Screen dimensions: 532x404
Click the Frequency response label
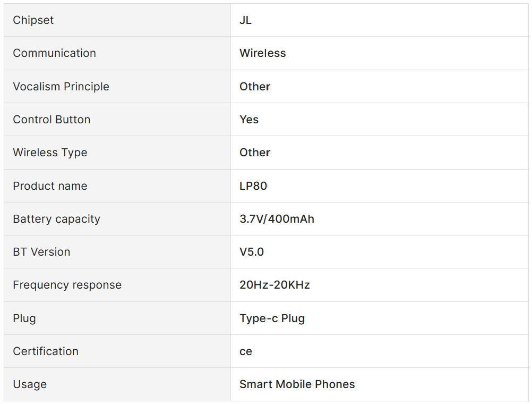(67, 285)
